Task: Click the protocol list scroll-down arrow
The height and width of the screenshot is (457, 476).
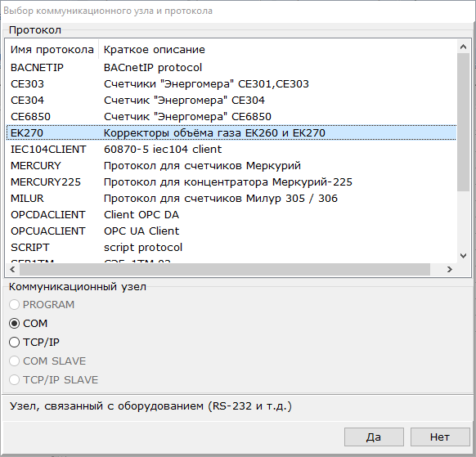Action: pos(463,256)
